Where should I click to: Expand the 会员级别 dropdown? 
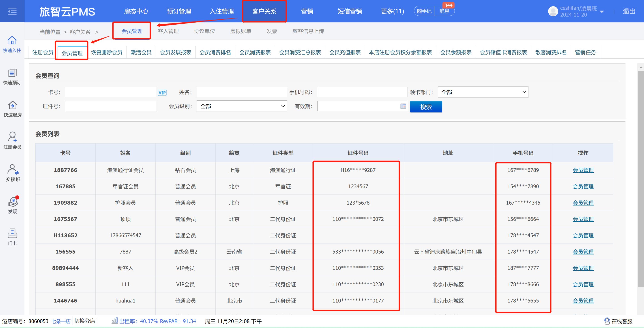(x=242, y=106)
